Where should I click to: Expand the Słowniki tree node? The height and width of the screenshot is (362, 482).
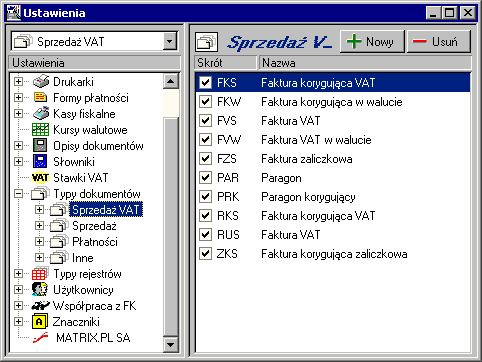19,161
